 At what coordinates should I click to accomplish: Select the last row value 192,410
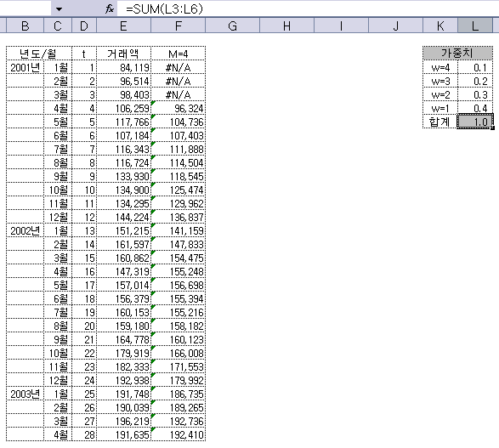click(179, 434)
